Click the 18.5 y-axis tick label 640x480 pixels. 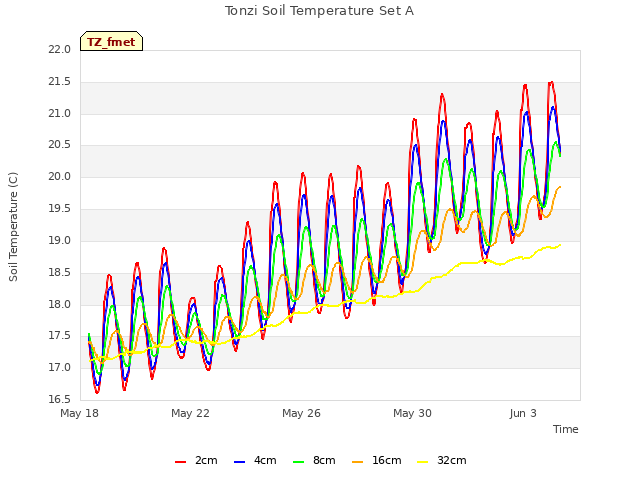click(x=60, y=272)
